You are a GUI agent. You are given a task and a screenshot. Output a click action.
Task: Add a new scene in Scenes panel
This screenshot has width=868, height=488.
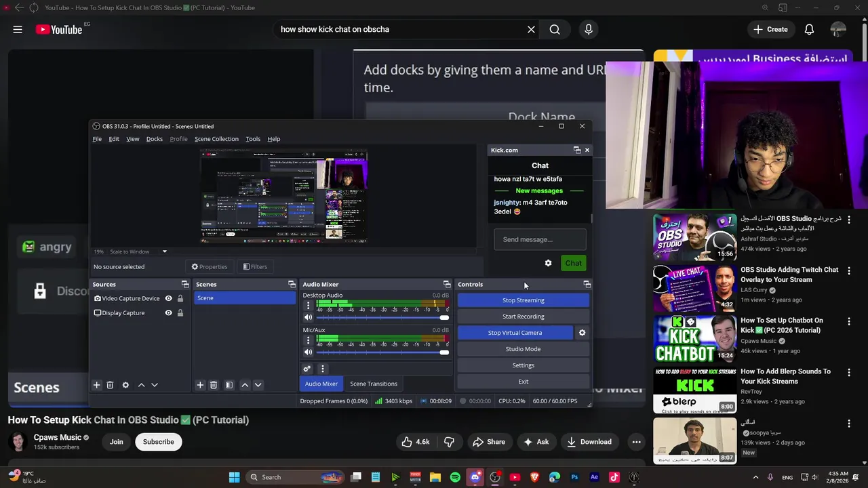tap(200, 385)
